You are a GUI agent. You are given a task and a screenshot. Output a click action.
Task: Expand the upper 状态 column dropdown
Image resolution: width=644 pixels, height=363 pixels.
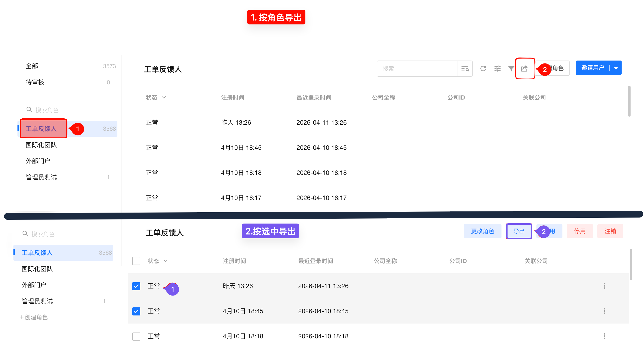click(164, 98)
